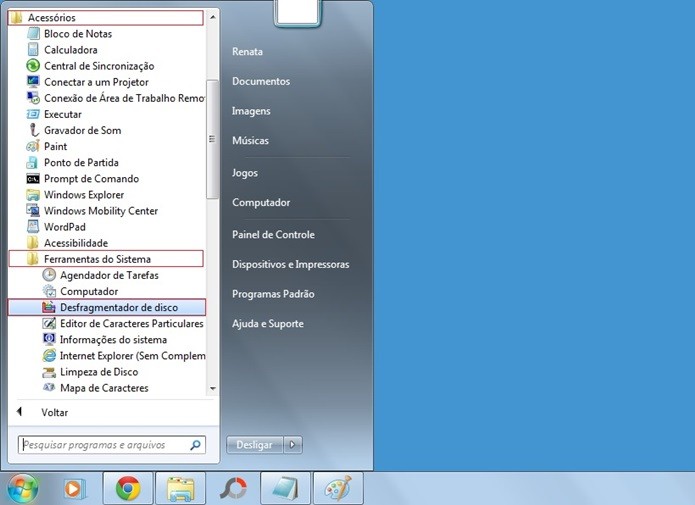
Task: Open Computador from the right pane
Action: click(x=261, y=202)
